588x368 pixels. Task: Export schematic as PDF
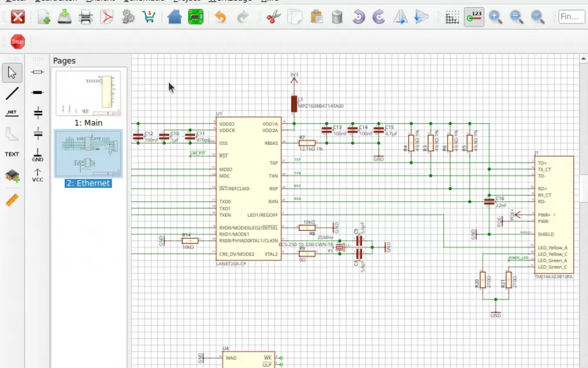coord(107,17)
